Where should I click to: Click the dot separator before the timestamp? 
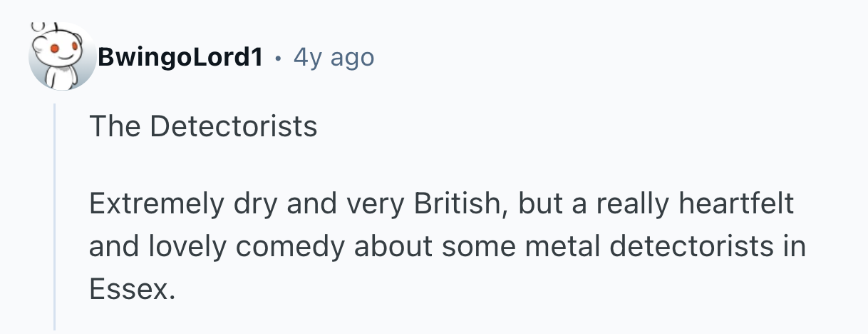(x=278, y=58)
